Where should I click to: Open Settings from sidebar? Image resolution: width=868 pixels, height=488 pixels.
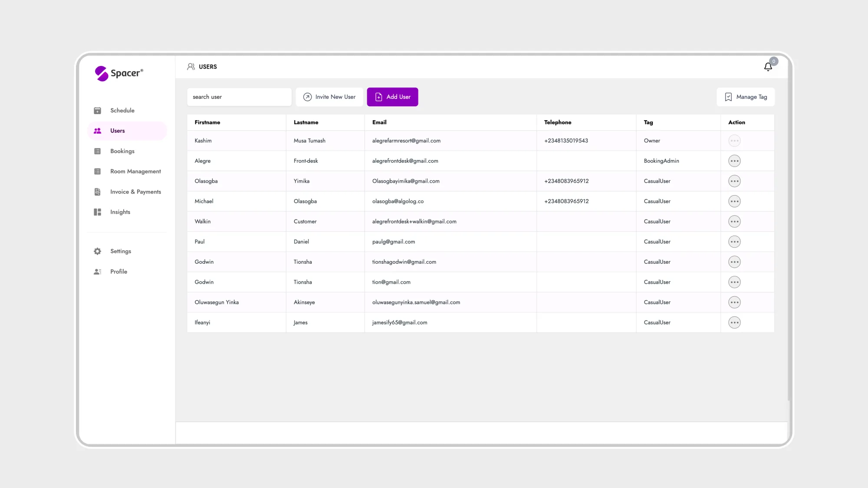[127, 251]
